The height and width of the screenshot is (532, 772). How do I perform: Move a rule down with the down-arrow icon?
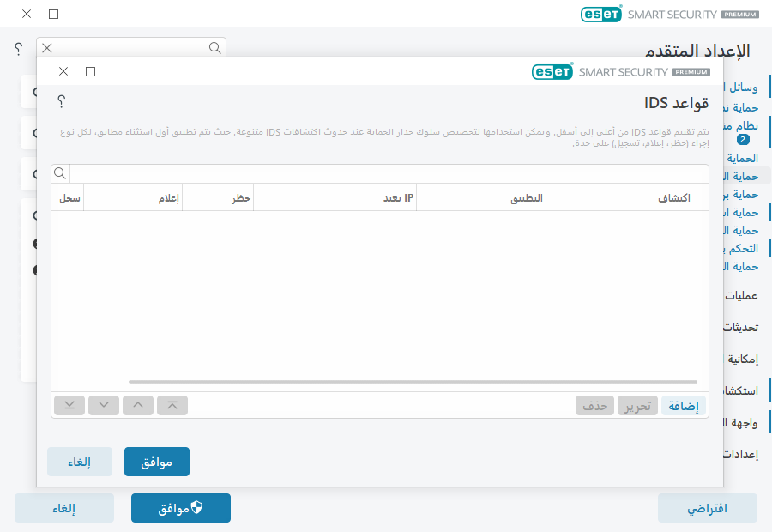point(104,405)
